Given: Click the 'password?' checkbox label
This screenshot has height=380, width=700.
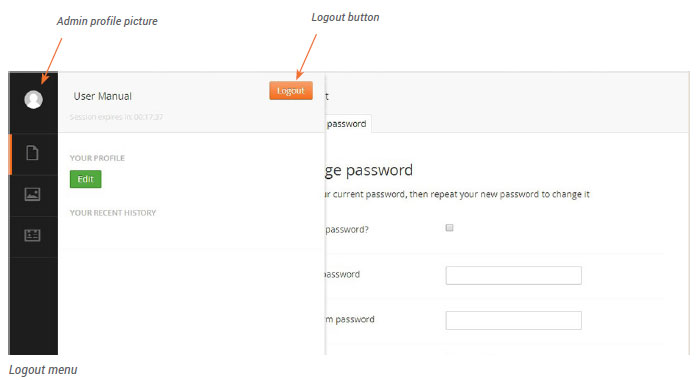Looking at the screenshot, I should (347, 230).
